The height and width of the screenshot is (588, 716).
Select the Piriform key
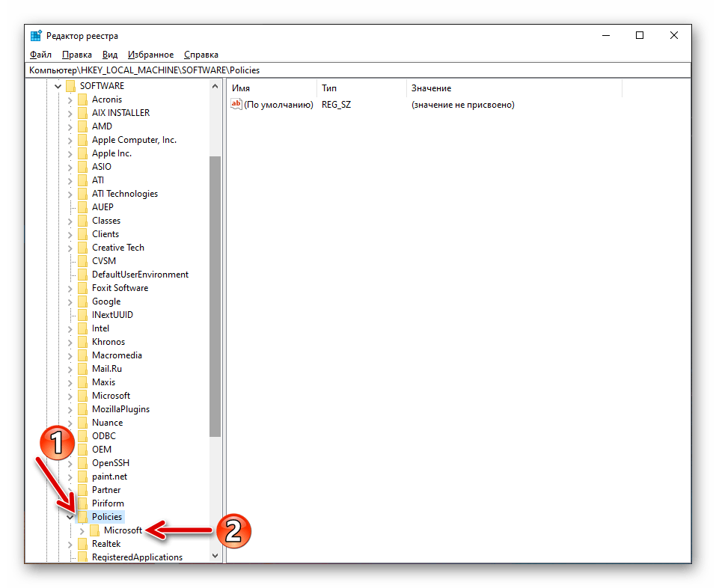[108, 503]
